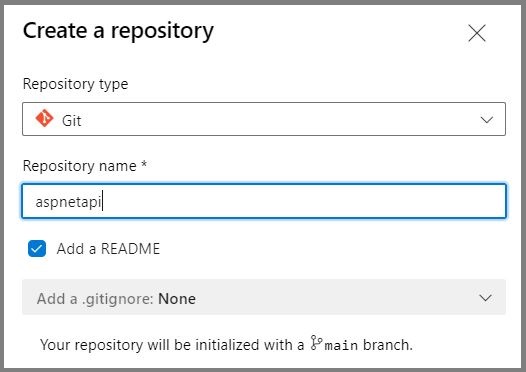The height and width of the screenshot is (372, 526).
Task: Click the branch icon beside main
Action: click(316, 343)
